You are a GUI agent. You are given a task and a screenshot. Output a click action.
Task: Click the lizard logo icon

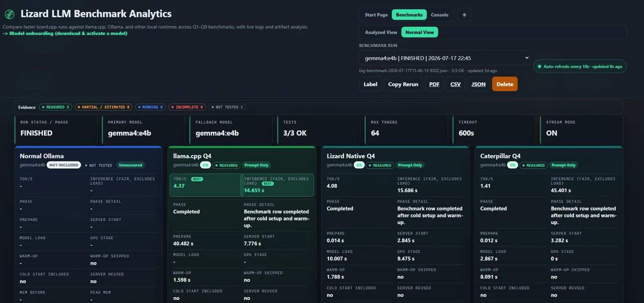click(x=10, y=14)
